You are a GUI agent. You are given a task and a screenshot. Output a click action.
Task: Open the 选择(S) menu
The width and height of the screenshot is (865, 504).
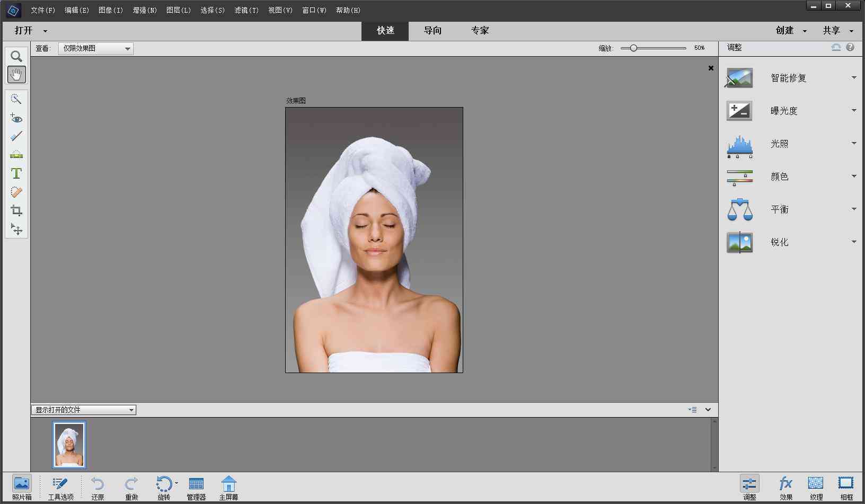tap(213, 10)
